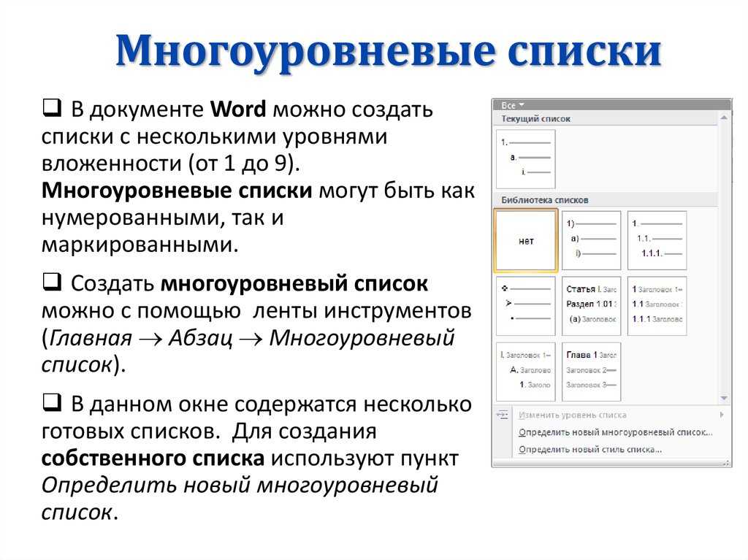Click the square bullet before 'В данном окне'

(x=52, y=402)
